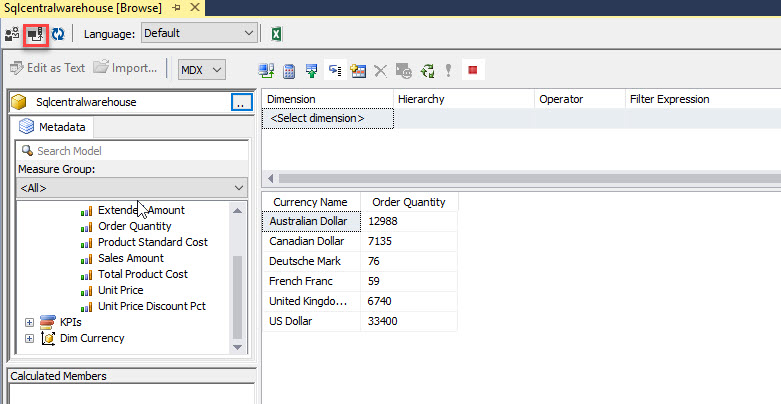The height and width of the screenshot is (404, 781).
Task: Select the Dim Currency dimension item
Action: click(92, 338)
